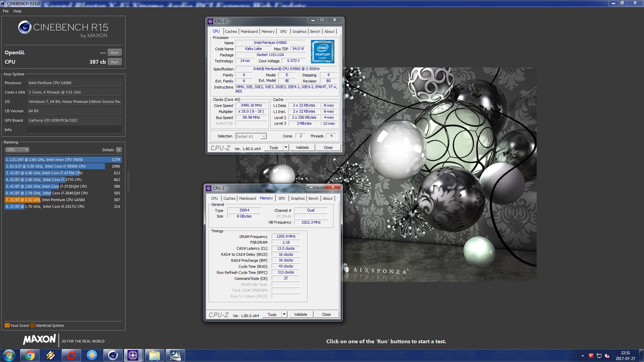Click Validate in lower CPU-Z window
This screenshot has width=644, height=362.
(x=301, y=314)
